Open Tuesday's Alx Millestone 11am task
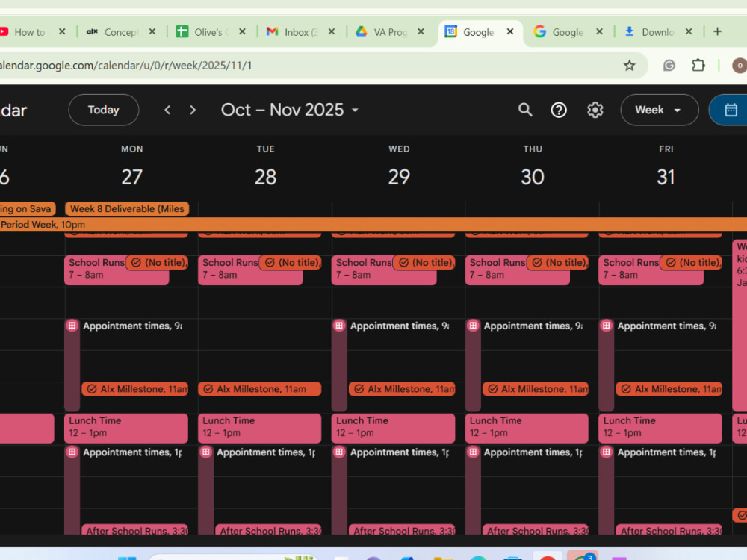 [x=260, y=389]
